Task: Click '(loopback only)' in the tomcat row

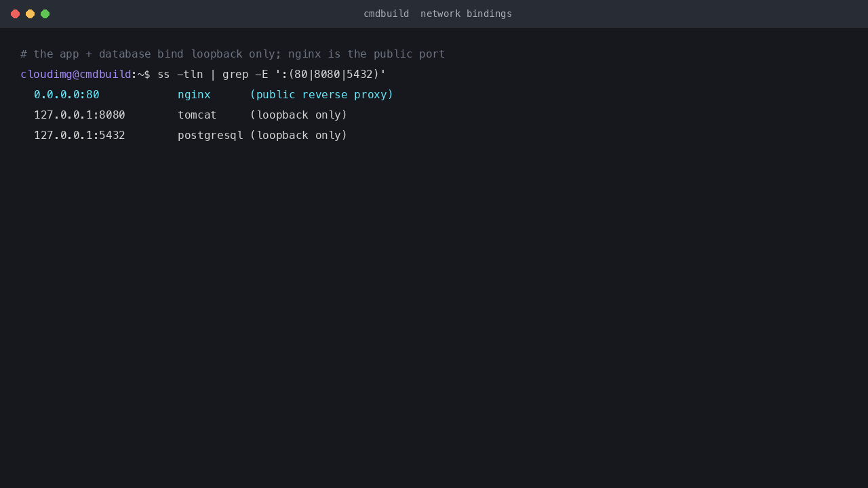Action: point(298,115)
